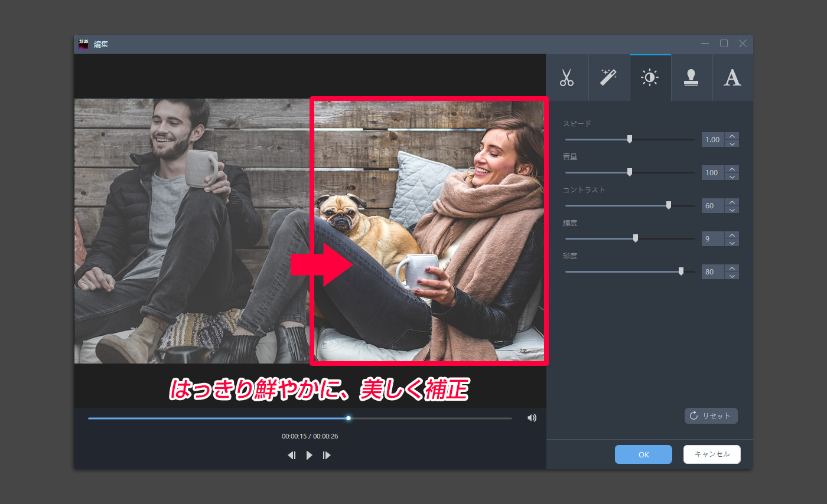Click the リセット reset button
The image size is (827, 504).
coord(711,415)
